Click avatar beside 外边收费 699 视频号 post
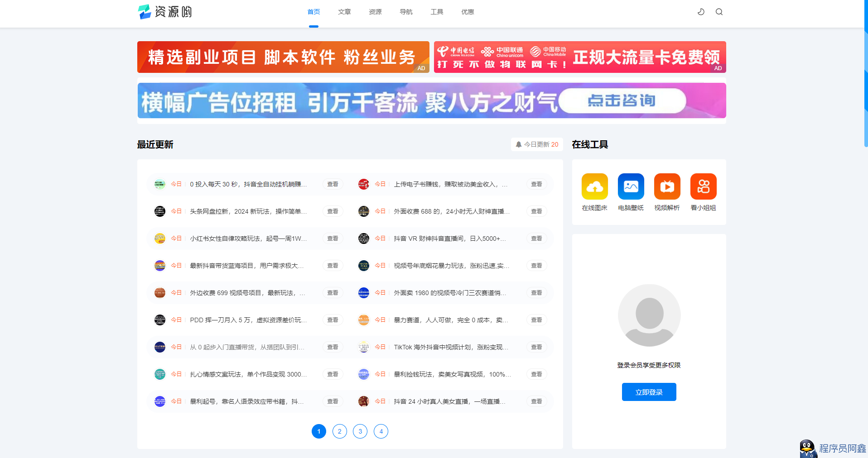The width and height of the screenshot is (868, 458). 160,293
